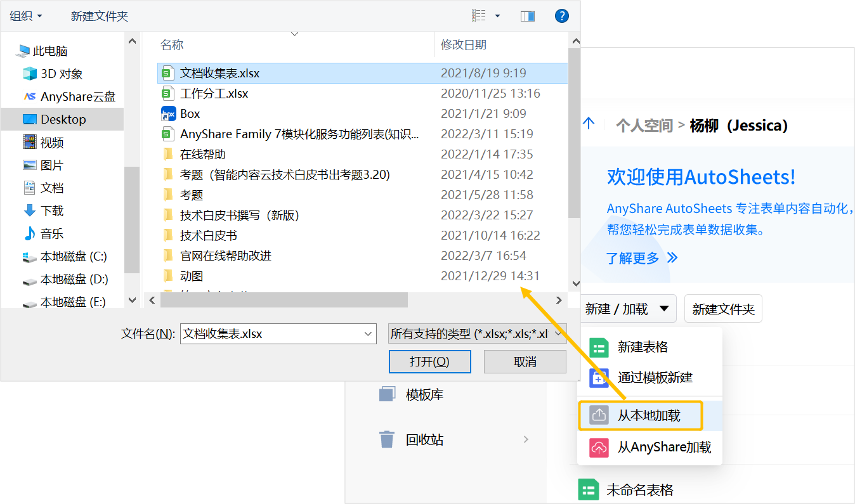This screenshot has height=504, width=855.
Task: Open view options dropdown arrow
Action: (x=497, y=16)
